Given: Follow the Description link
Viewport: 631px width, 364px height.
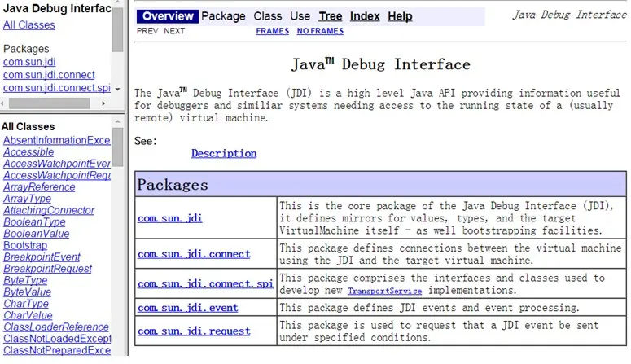Looking at the screenshot, I should click(224, 153).
